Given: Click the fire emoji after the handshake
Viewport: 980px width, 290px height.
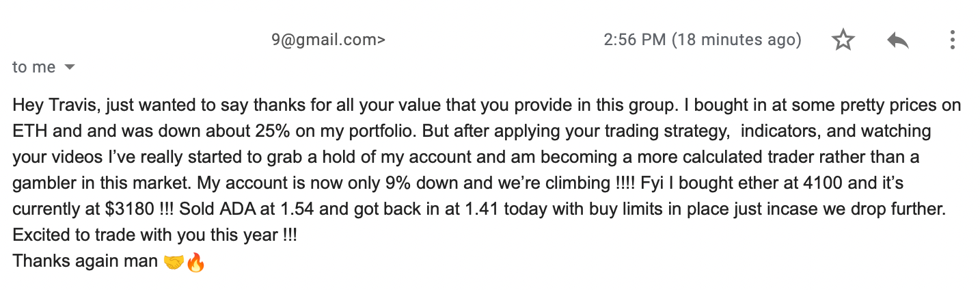Looking at the screenshot, I should click(195, 261).
